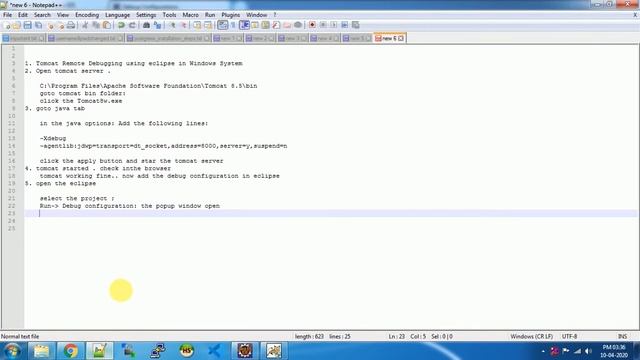Click the Print toolbar icon

click(x=71, y=25)
